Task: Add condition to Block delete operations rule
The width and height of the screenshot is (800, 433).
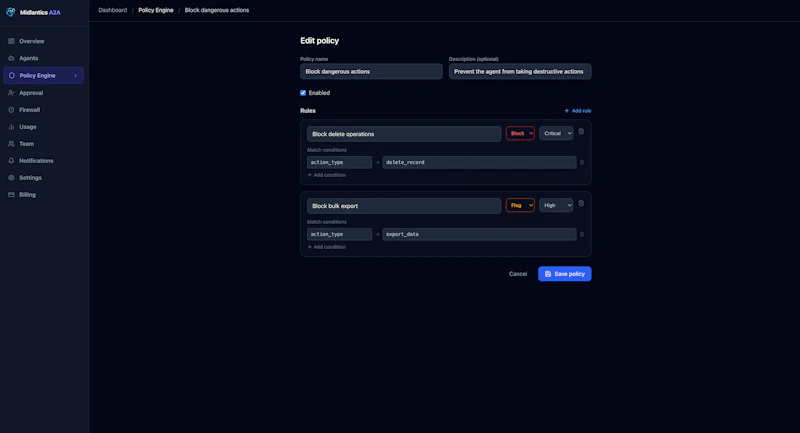Action: pos(327,175)
